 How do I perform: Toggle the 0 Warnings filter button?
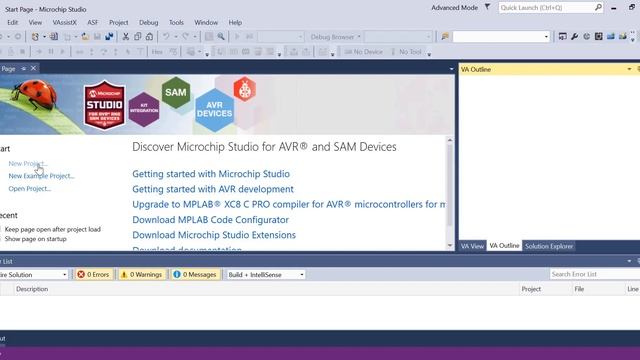click(142, 275)
